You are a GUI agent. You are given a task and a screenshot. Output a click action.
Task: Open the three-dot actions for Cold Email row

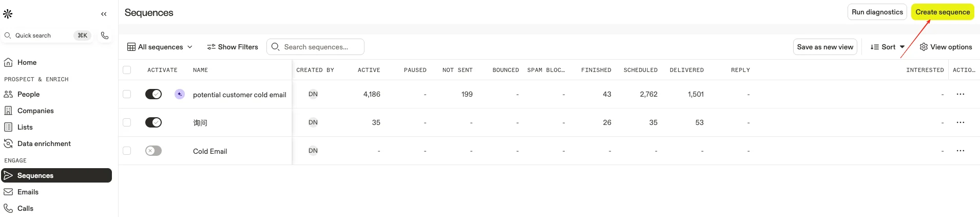(x=960, y=151)
